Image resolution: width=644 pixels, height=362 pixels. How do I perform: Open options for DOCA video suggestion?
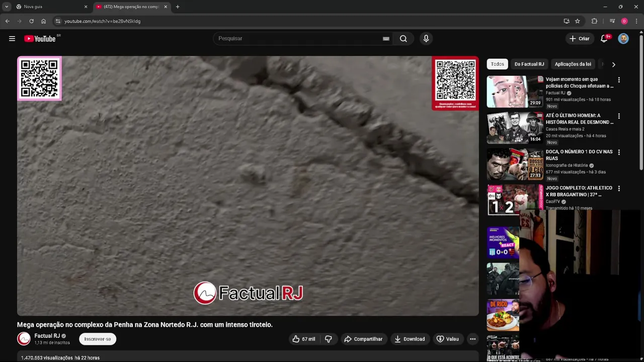pos(619,152)
